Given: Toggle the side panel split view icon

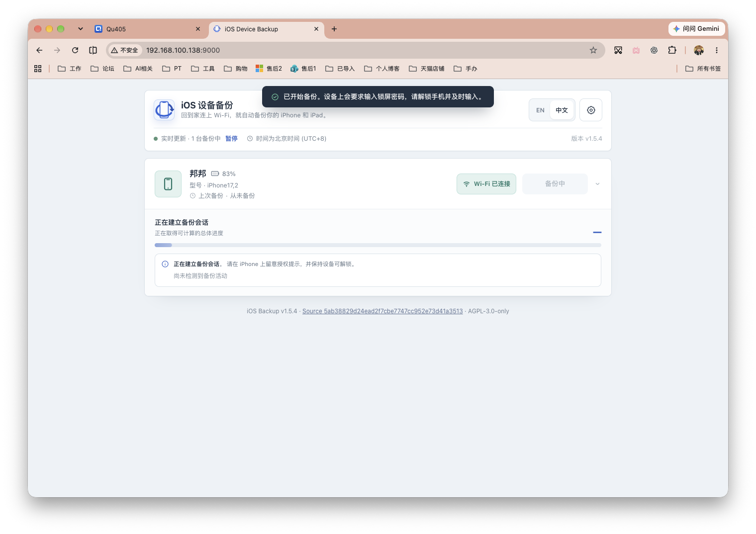Looking at the screenshot, I should [93, 50].
